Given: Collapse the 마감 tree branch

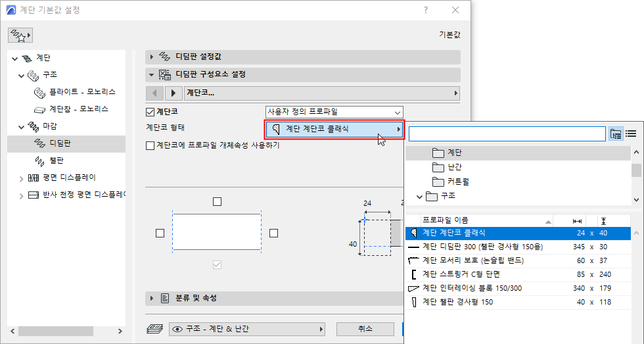Looking at the screenshot, I should pyautogui.click(x=21, y=127).
